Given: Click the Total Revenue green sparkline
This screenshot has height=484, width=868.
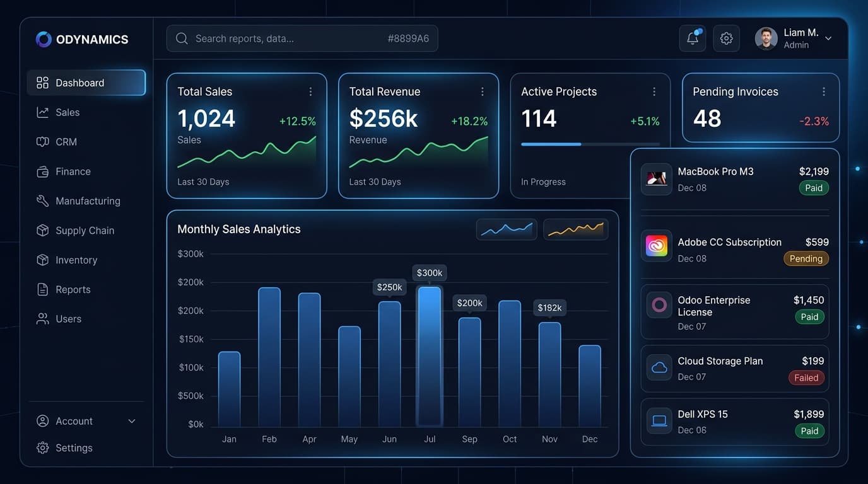Looking at the screenshot, I should (x=418, y=153).
